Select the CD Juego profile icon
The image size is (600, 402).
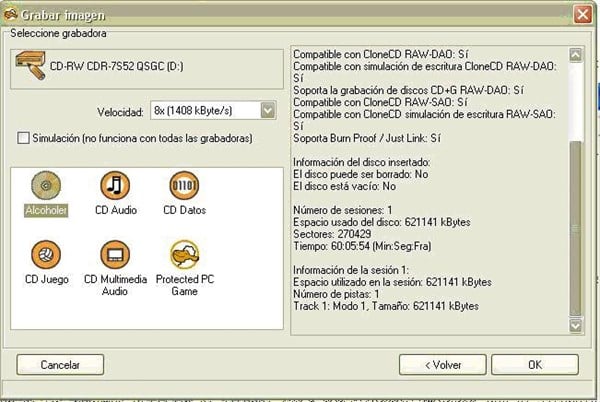coord(46,255)
